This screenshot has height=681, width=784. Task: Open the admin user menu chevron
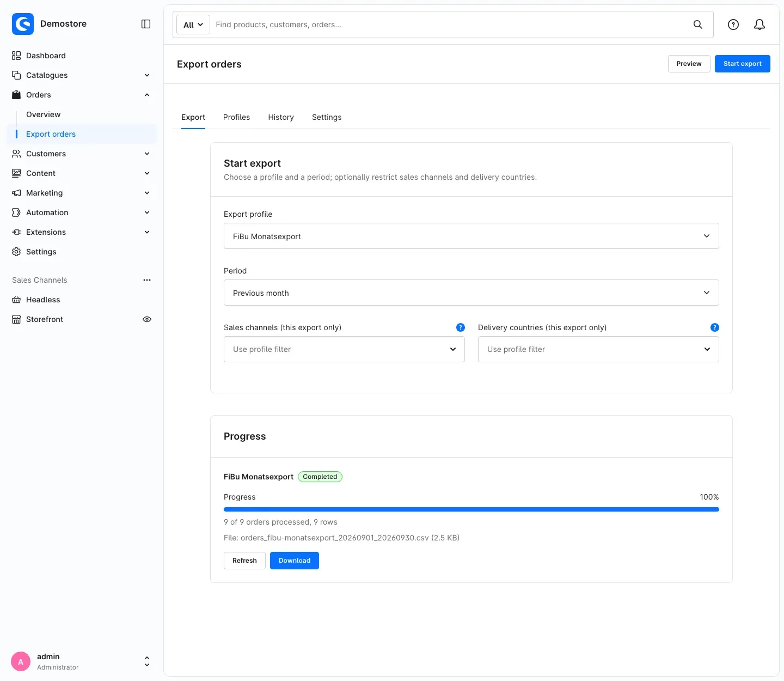147,661
